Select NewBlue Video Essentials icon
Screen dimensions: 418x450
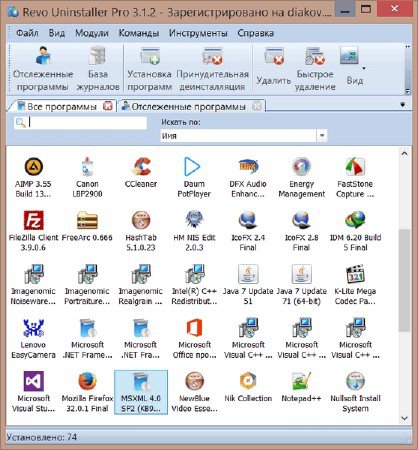194,392
